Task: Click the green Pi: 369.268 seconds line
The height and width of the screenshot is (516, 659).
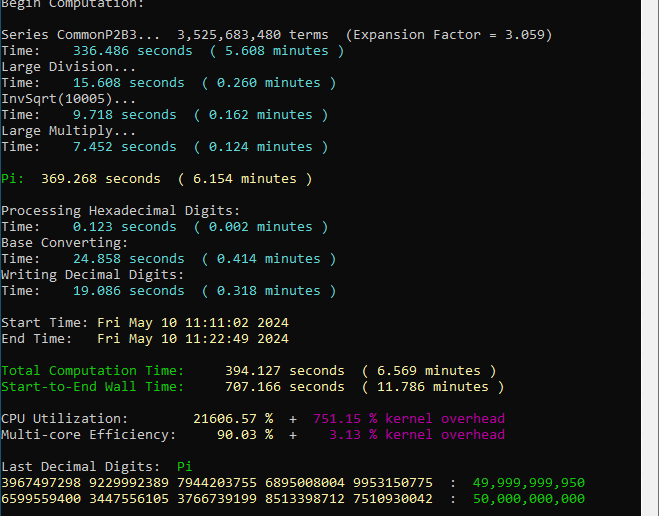Action: pyautogui.click(x=157, y=179)
